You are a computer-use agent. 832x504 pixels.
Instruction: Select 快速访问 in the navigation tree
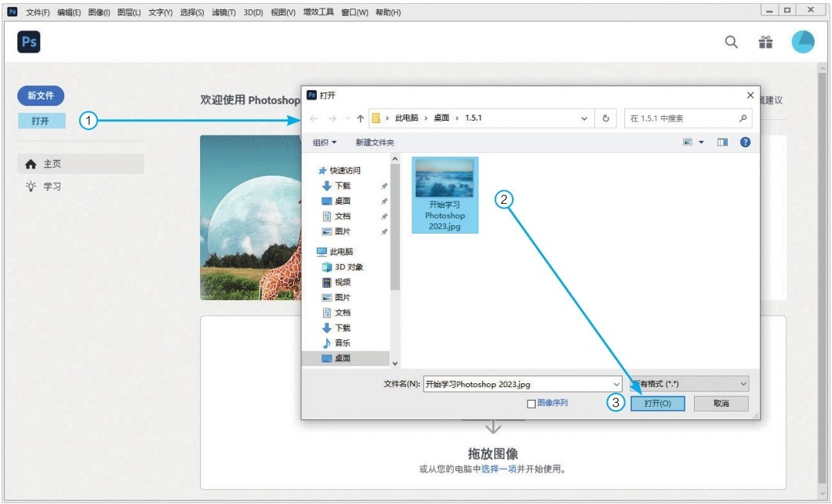pyautogui.click(x=340, y=170)
